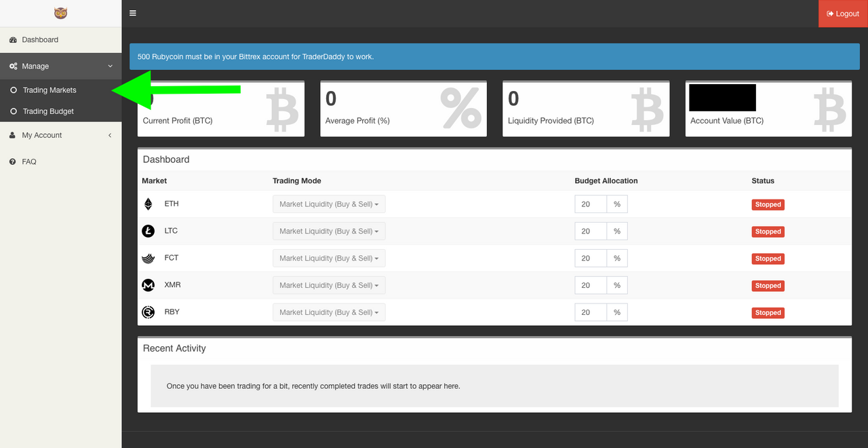
Task: Open ETH trading mode dropdown
Action: click(x=329, y=204)
